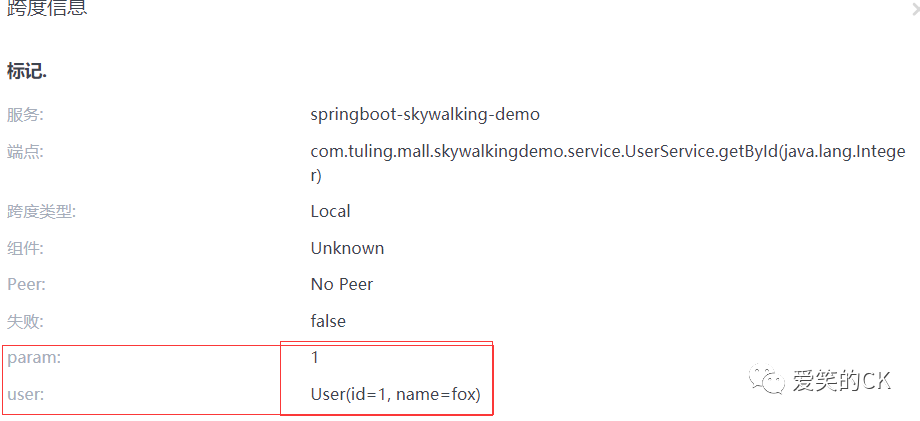
Task: Select the Local span type value
Action: pyautogui.click(x=330, y=211)
